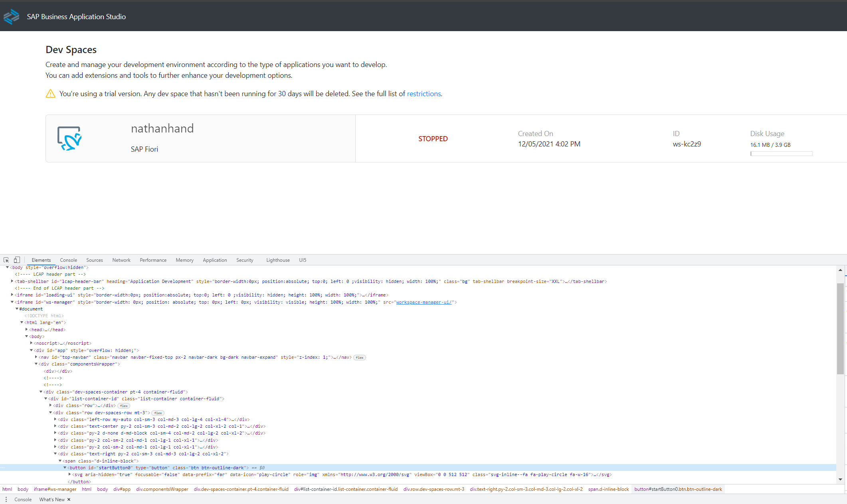Open the Memory tab
The width and height of the screenshot is (847, 504).
pyautogui.click(x=184, y=260)
